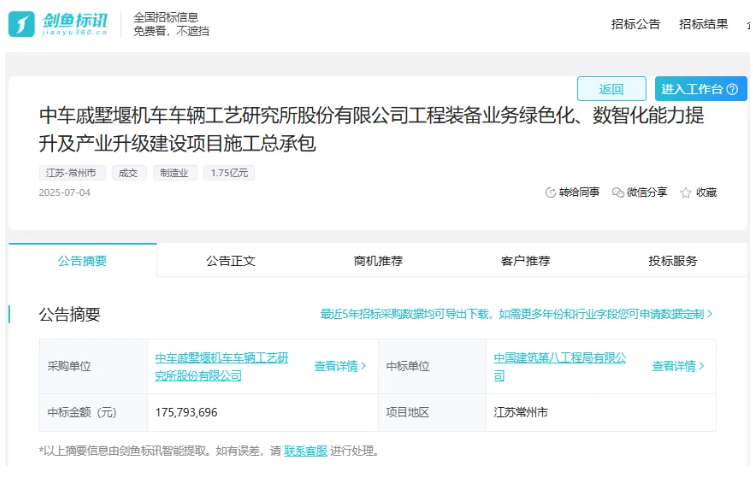
Task: Expand 查看详情 for 采购单位
Action: tap(340, 366)
